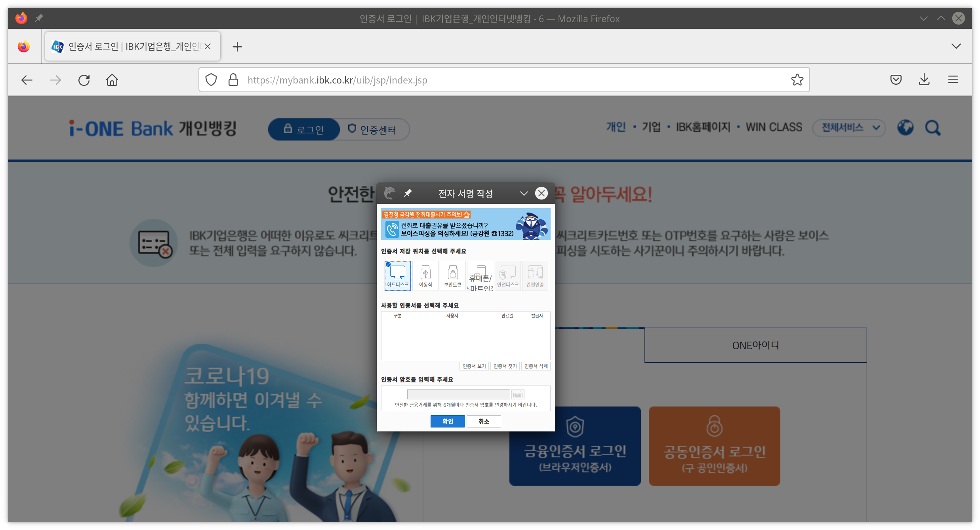This screenshot has width=980, height=530.
Task: Switch to the ONE아이디 login tab
Action: point(756,345)
